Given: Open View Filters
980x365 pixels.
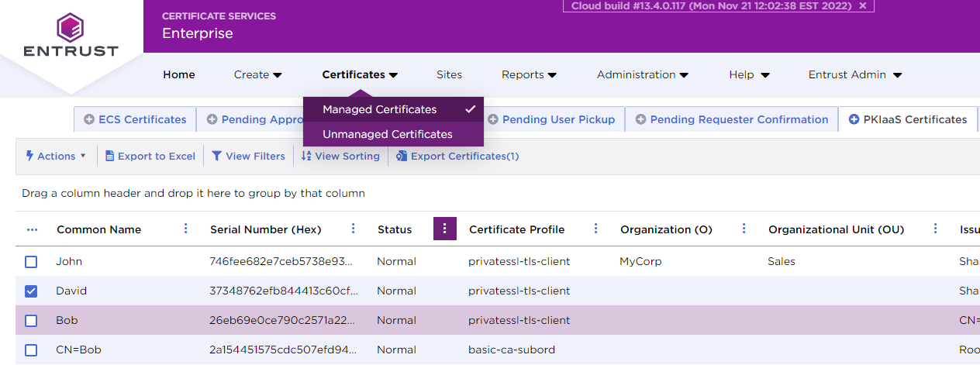Looking at the screenshot, I should [x=248, y=156].
